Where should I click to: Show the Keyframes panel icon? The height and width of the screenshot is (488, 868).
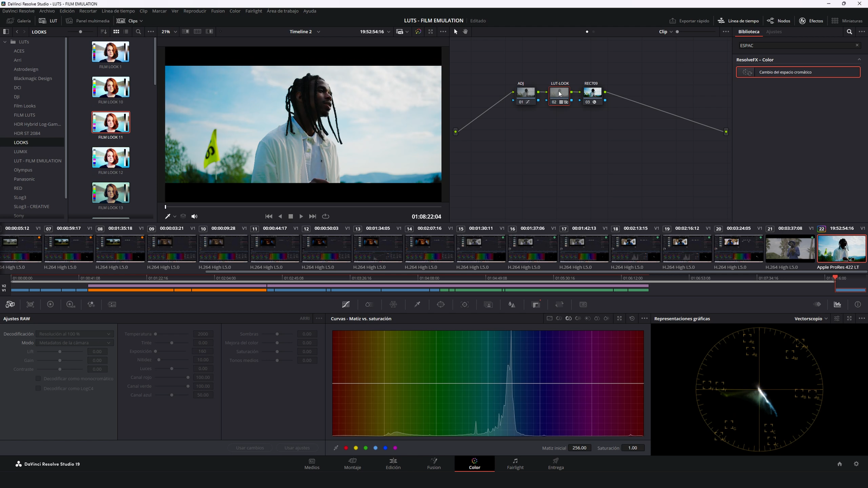[818, 305]
